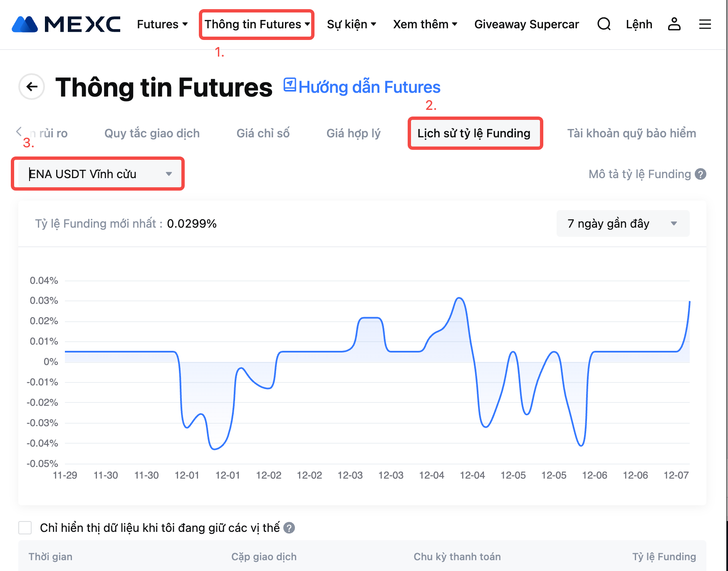Click the Funding description question mark icon

(x=701, y=174)
